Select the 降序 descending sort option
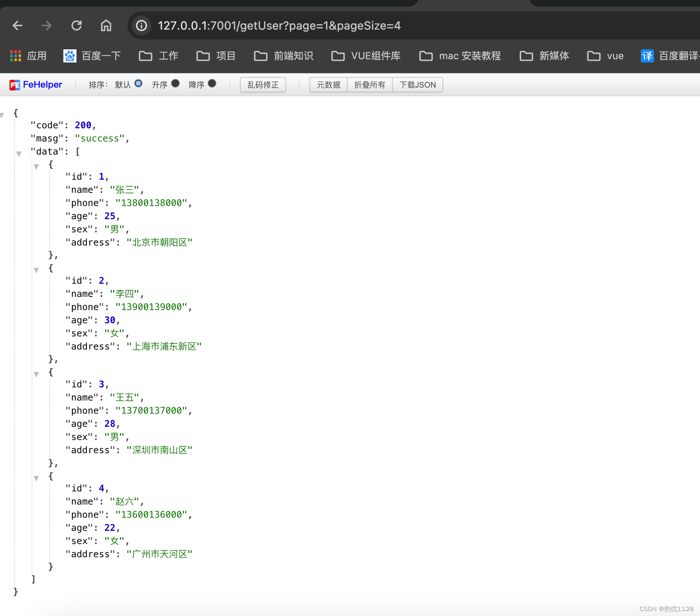 tap(212, 83)
